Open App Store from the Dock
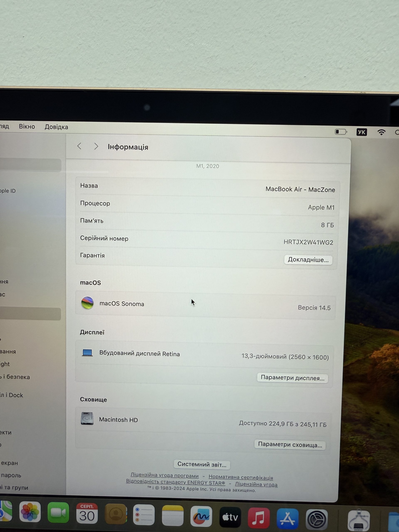Image resolution: width=399 pixels, height=532 pixels. click(288, 519)
